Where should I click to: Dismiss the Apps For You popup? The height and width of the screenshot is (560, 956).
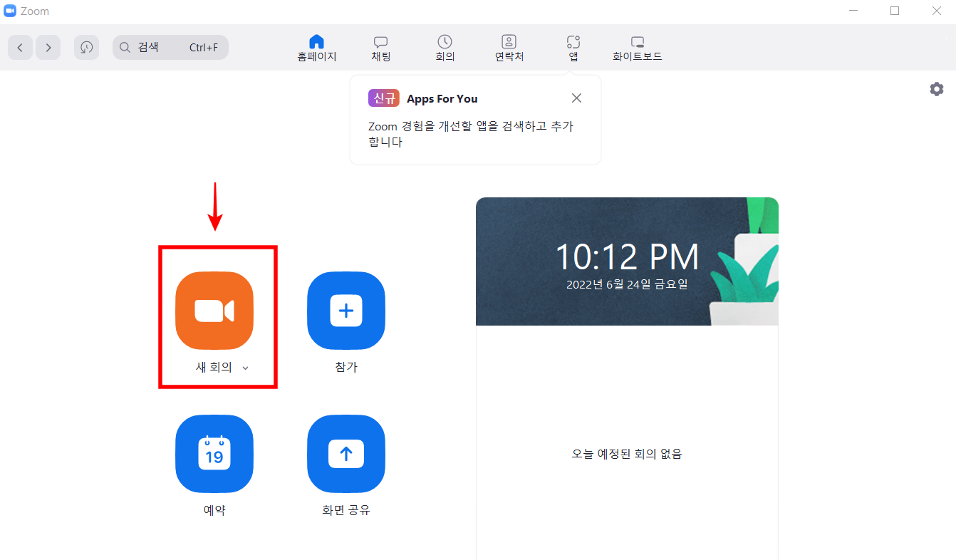pyautogui.click(x=577, y=98)
